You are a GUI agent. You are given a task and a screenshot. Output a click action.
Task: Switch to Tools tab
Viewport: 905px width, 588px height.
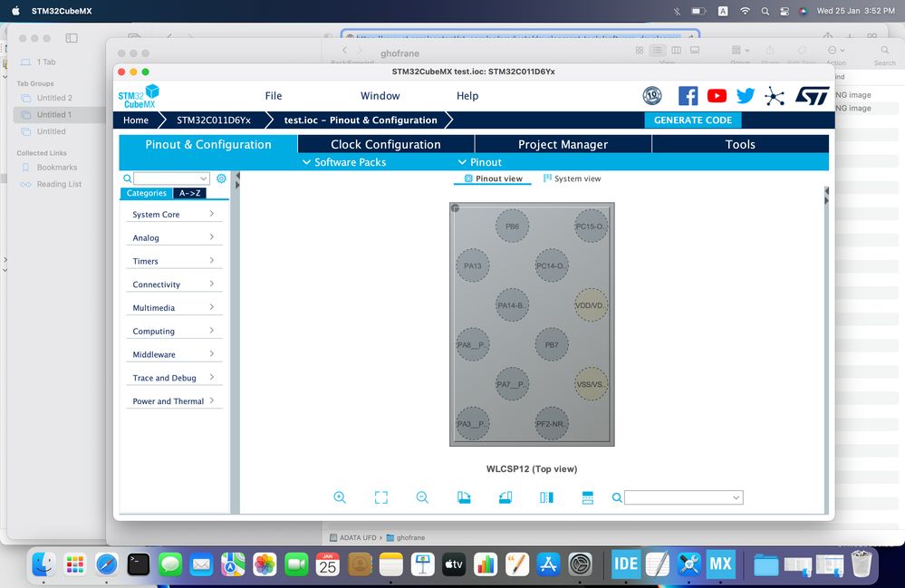740,144
